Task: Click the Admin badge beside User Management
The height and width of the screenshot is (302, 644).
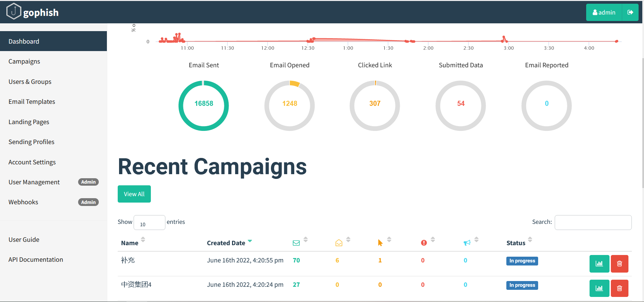Action: (88, 182)
